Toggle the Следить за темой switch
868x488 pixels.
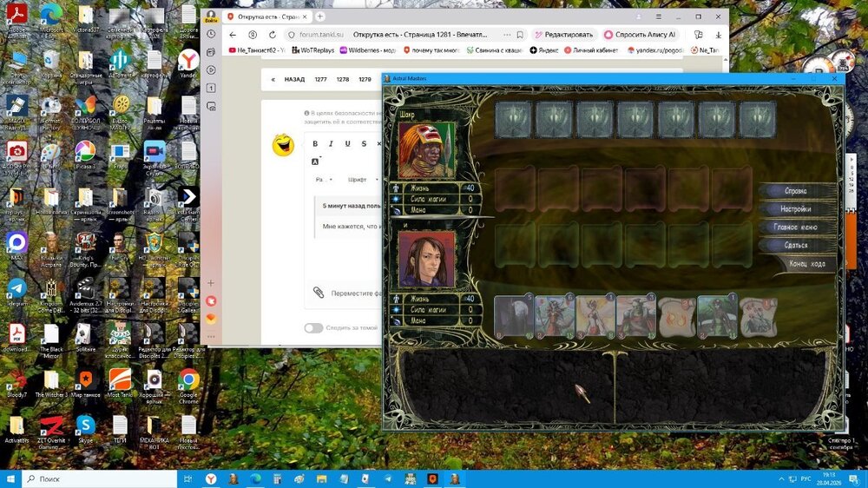tap(313, 328)
